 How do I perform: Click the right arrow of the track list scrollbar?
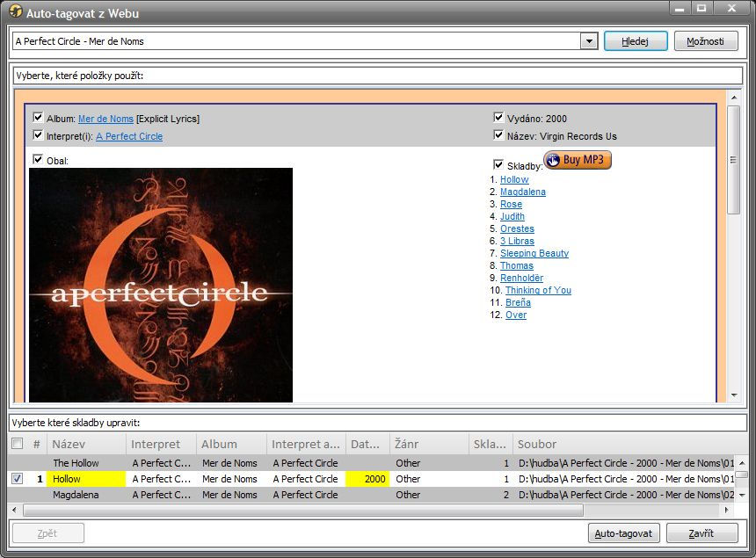[x=727, y=510]
